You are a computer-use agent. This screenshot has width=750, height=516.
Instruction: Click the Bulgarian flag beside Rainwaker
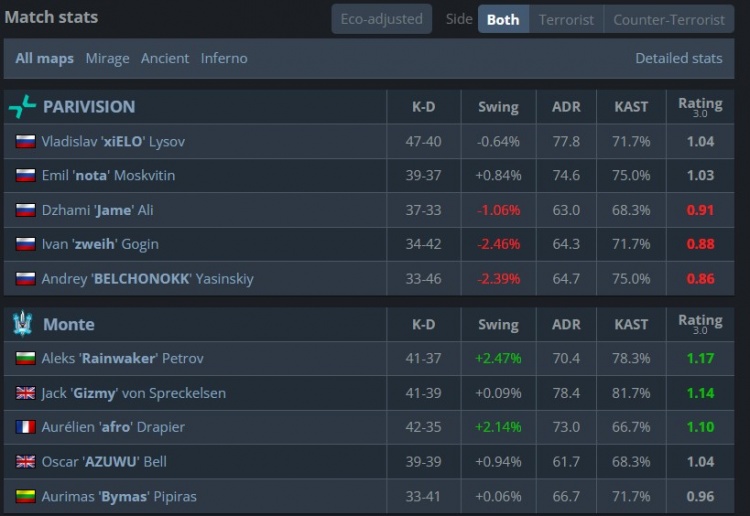pyautogui.click(x=25, y=358)
